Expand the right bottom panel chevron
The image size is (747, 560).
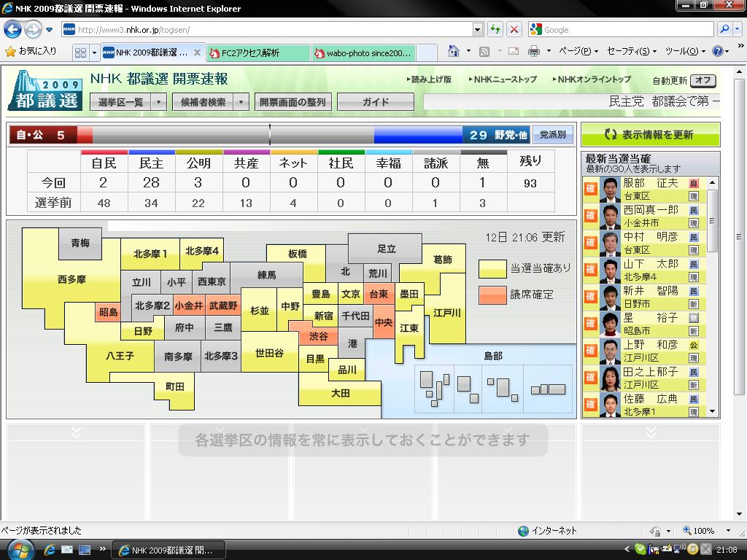651,432
